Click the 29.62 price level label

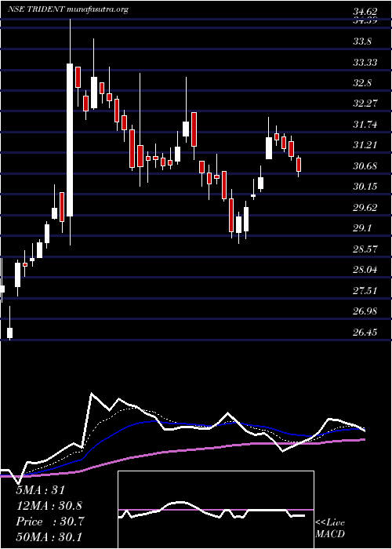click(365, 207)
